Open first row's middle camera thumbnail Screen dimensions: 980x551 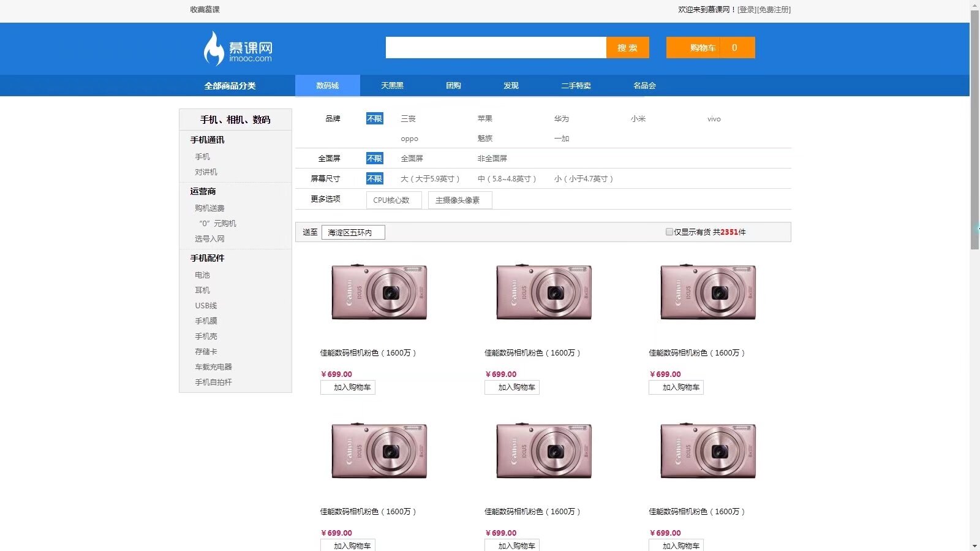pyautogui.click(x=544, y=292)
